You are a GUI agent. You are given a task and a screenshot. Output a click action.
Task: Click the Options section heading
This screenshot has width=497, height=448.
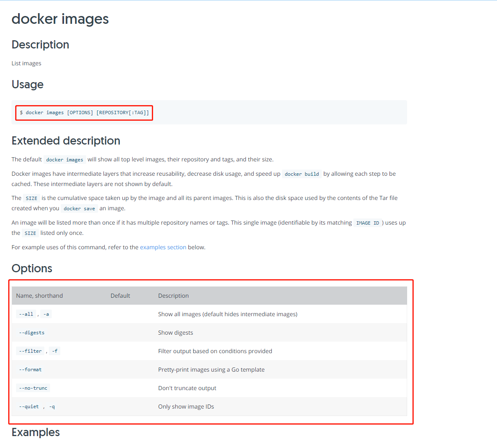click(32, 268)
